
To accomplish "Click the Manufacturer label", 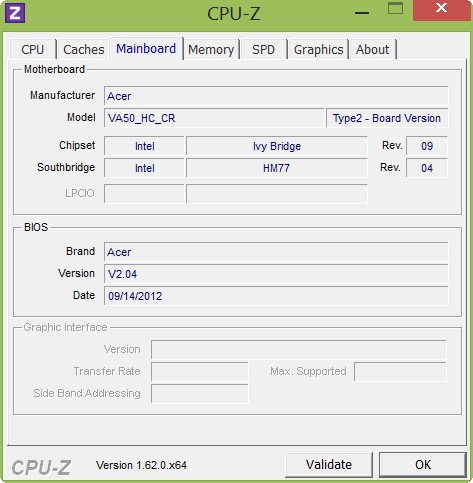I will (62, 95).
